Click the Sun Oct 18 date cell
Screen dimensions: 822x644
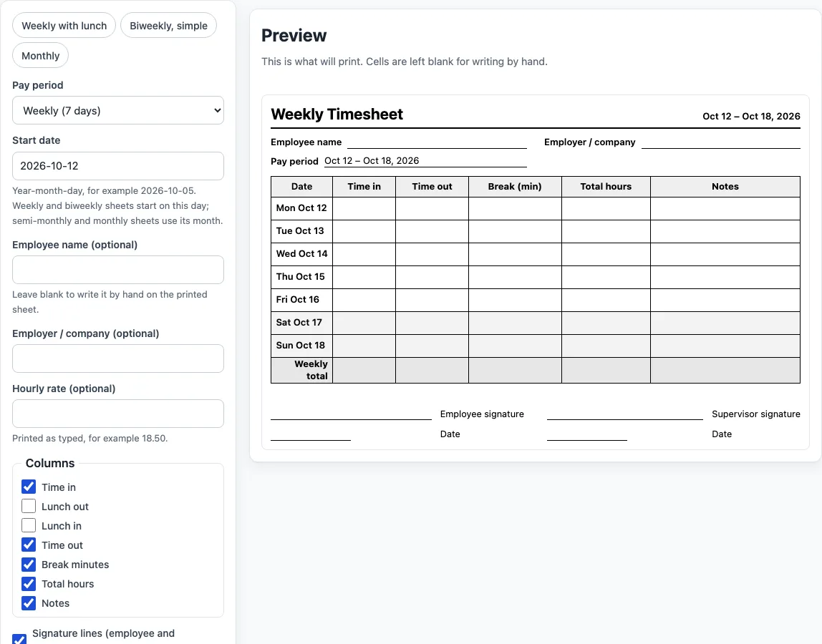click(301, 346)
